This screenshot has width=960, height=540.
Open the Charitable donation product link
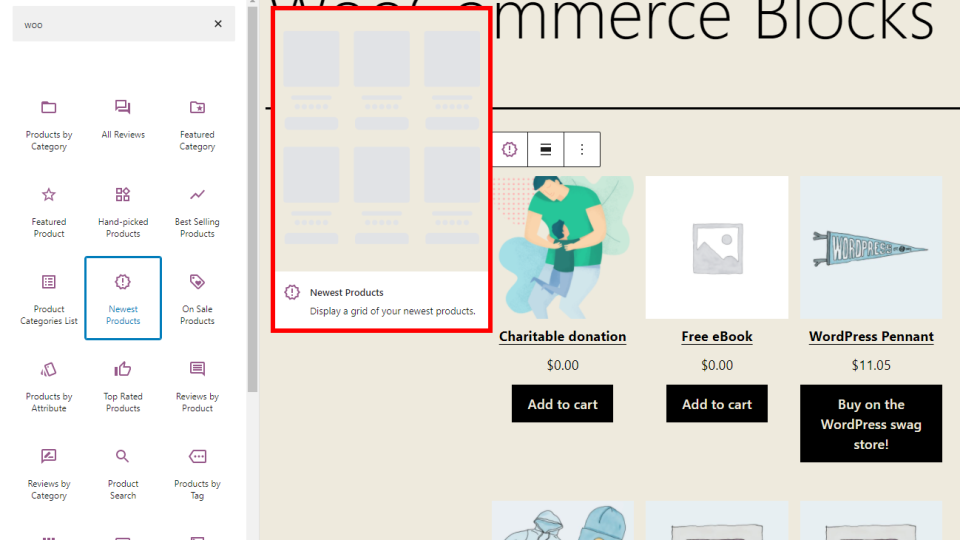(x=562, y=336)
